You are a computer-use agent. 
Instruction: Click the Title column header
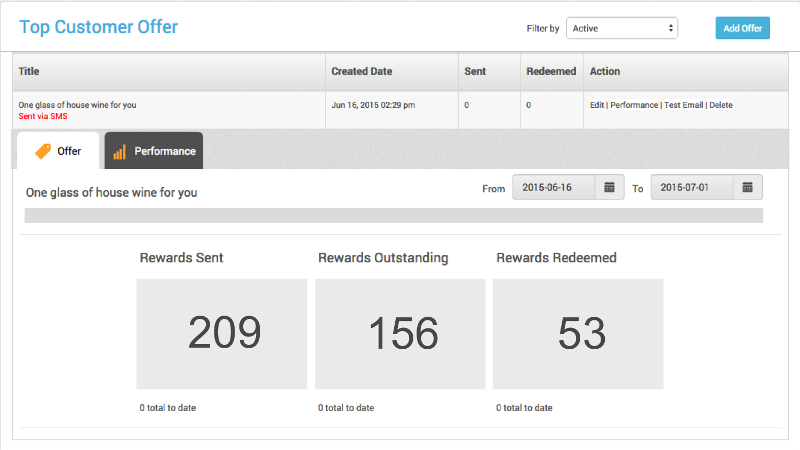[29, 72]
